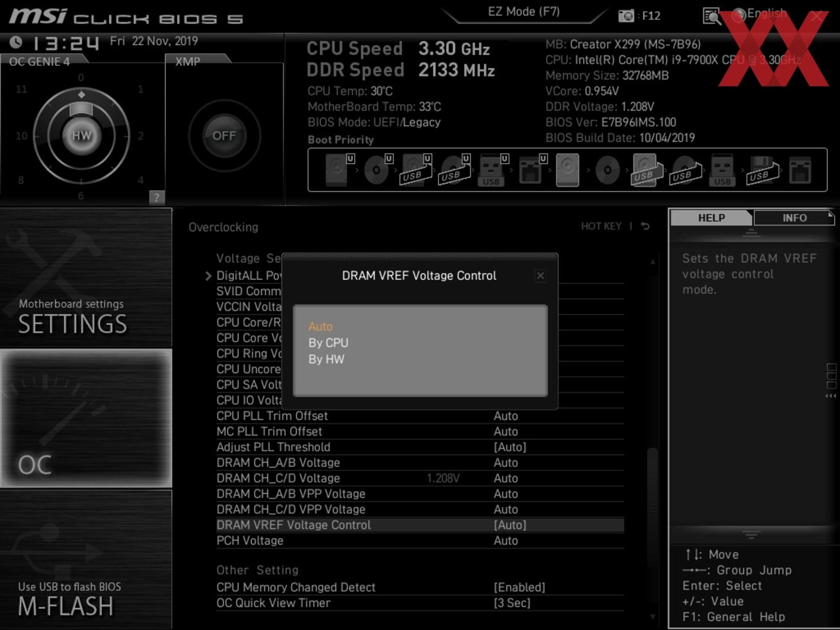This screenshot has width=840, height=630.
Task: Click the PCH Voltage Auto value field
Action: point(506,540)
